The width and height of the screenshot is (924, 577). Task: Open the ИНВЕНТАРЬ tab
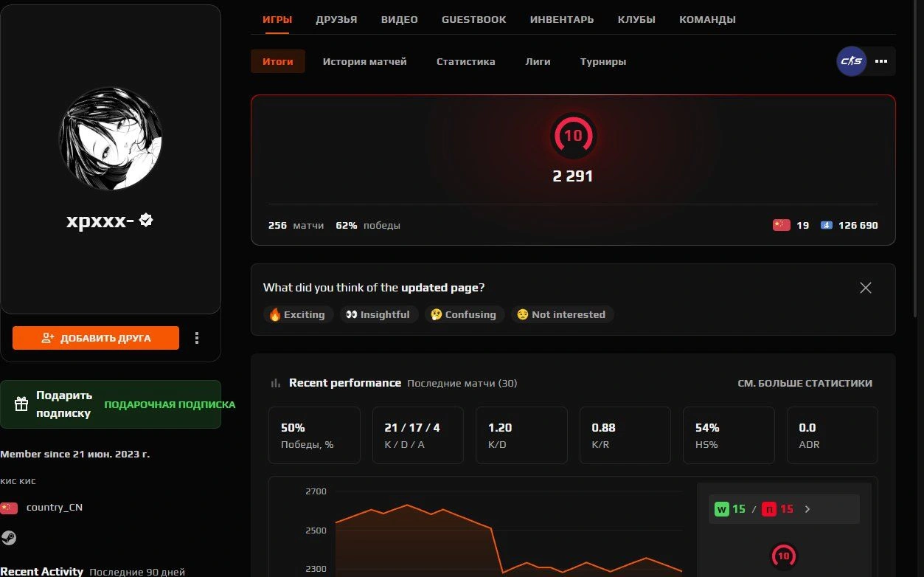[562, 20]
